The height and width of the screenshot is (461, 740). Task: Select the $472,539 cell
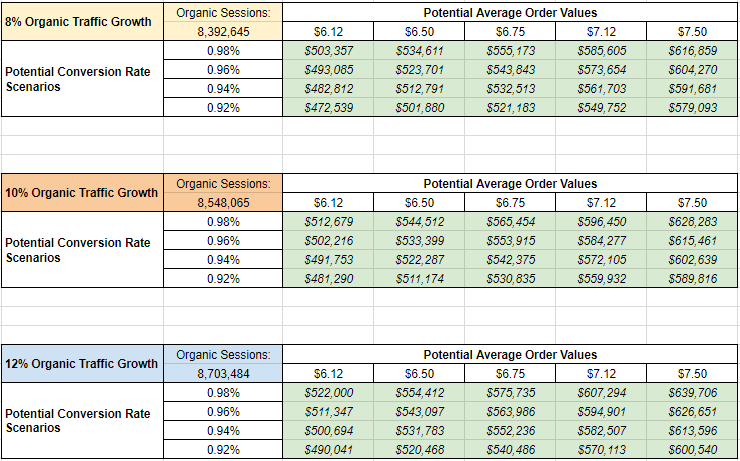(x=328, y=108)
